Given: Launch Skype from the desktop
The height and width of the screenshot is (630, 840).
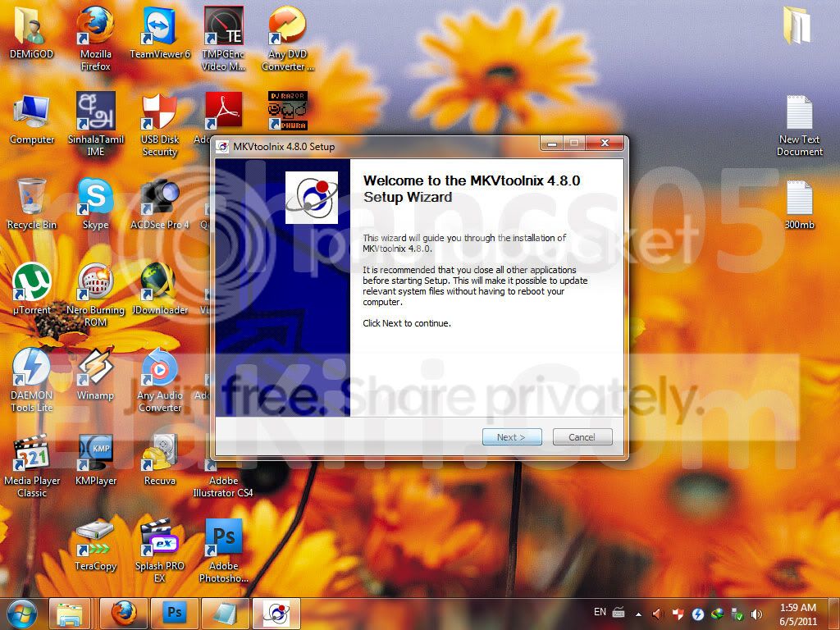Looking at the screenshot, I should (x=95, y=204).
